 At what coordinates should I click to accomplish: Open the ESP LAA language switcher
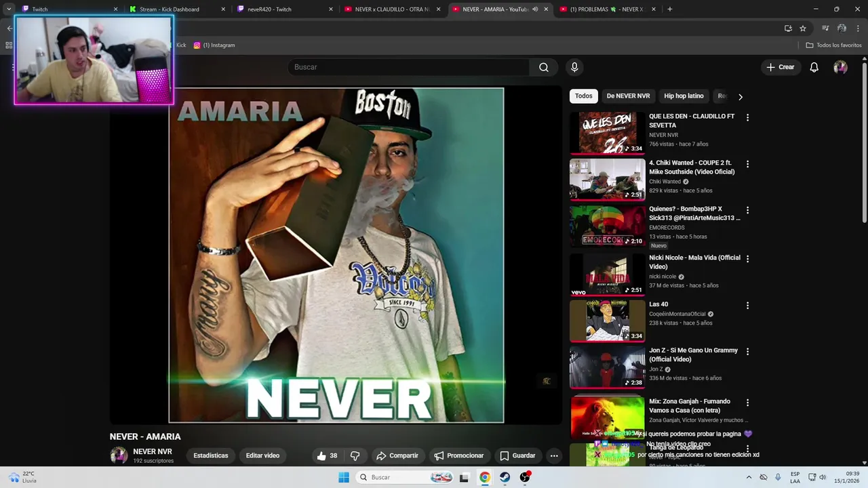(795, 477)
